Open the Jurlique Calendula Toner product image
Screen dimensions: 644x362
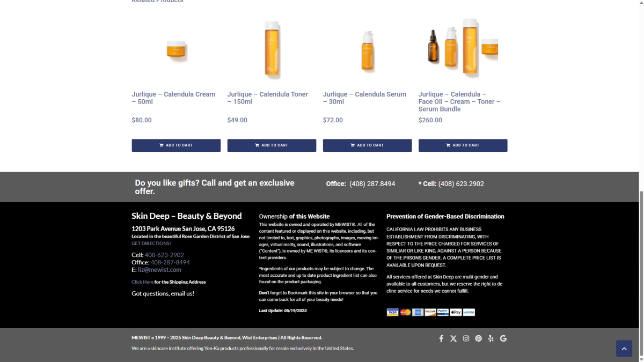272,50
